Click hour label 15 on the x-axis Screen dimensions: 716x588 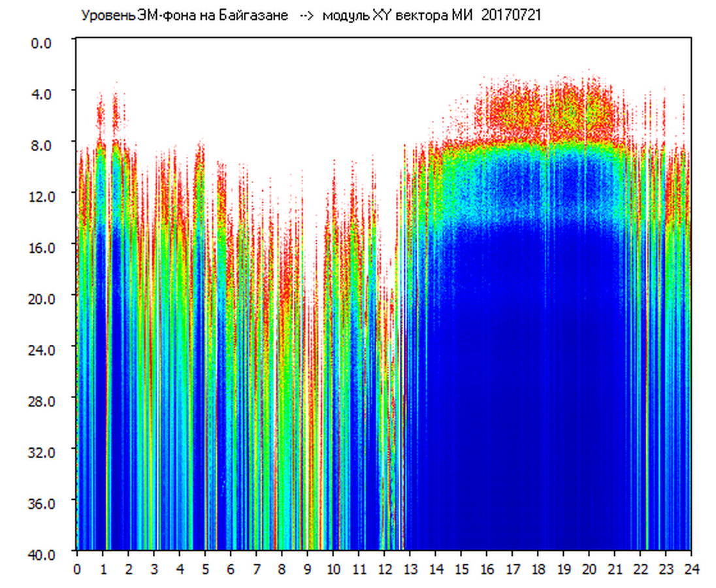tap(461, 569)
